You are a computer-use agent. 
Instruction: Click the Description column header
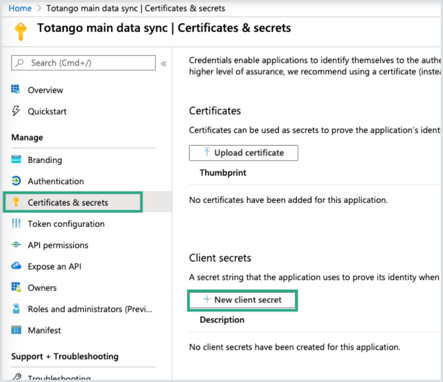[222, 320]
